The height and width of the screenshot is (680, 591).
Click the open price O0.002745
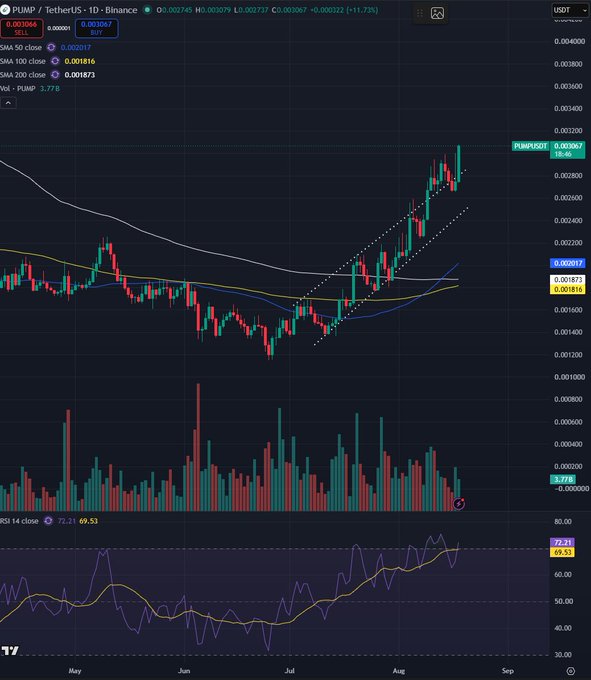coord(175,10)
